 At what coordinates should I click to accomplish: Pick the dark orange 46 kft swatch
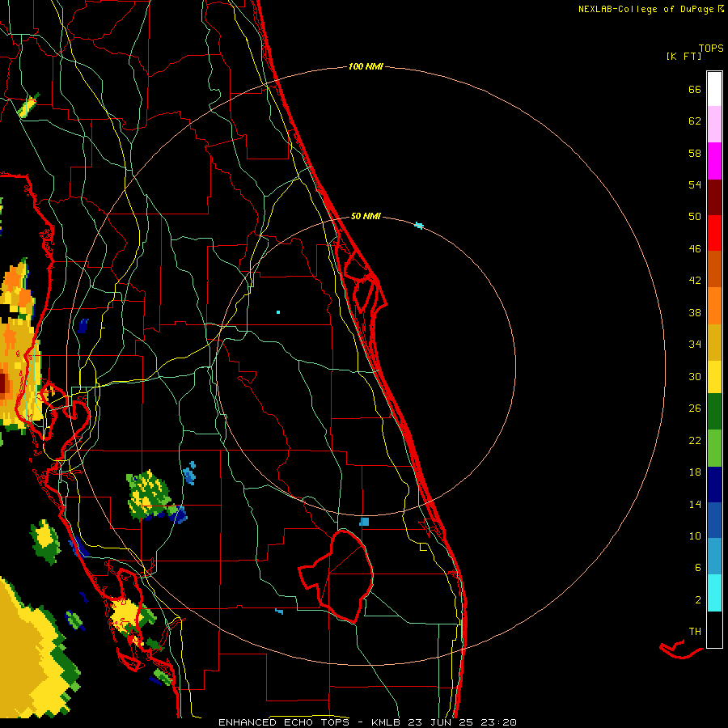[714, 269]
